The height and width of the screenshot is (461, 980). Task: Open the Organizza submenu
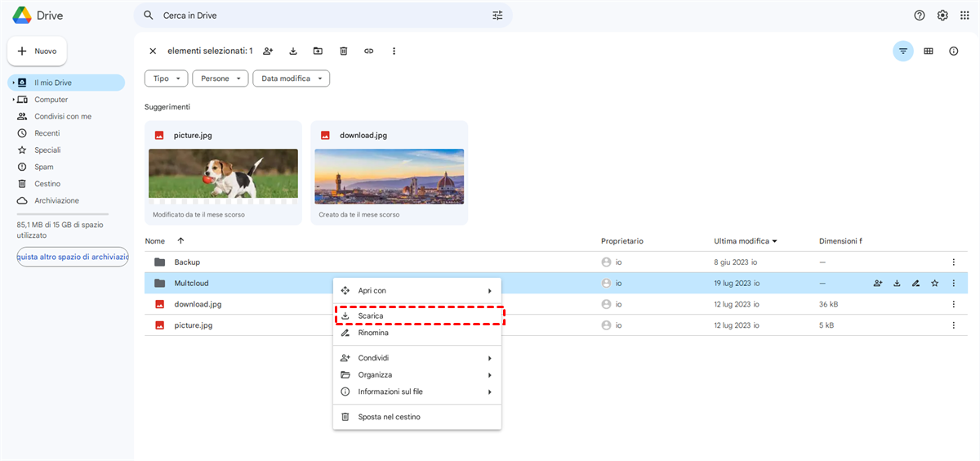(x=417, y=375)
